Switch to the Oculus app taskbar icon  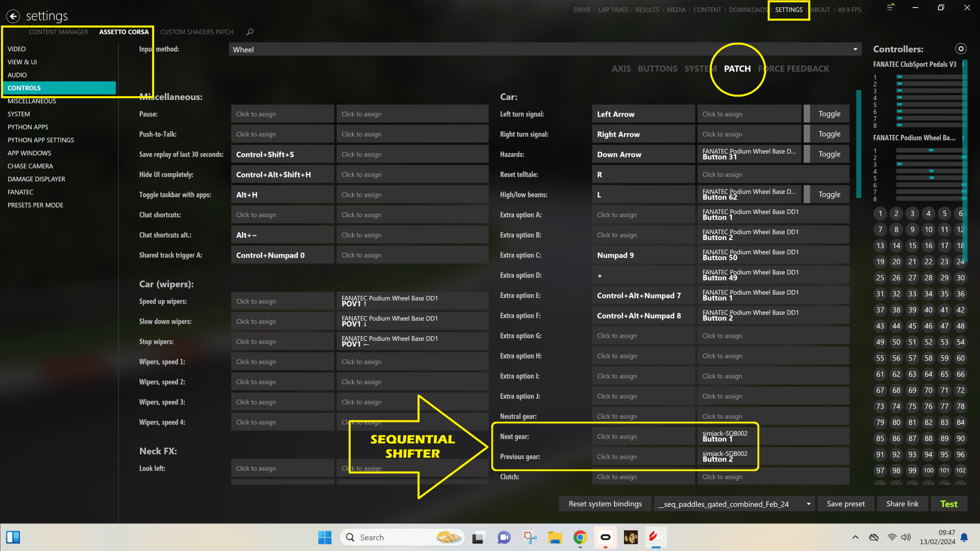[605, 538]
